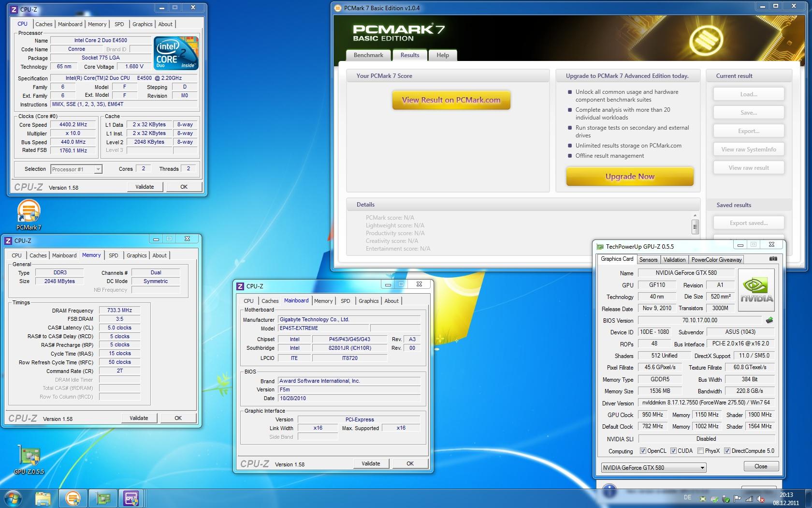Open the NVIDIA GeForce GTX 580 dropdown
This screenshot has height=508, width=812.
(x=653, y=467)
